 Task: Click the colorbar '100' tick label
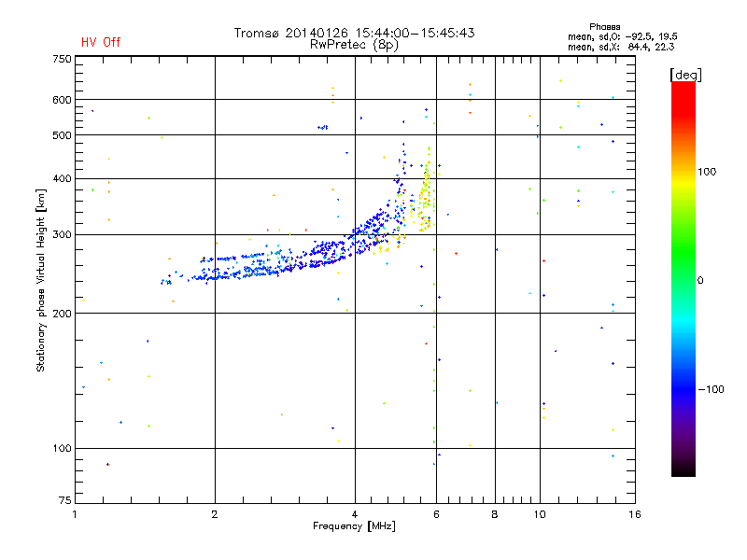click(707, 172)
